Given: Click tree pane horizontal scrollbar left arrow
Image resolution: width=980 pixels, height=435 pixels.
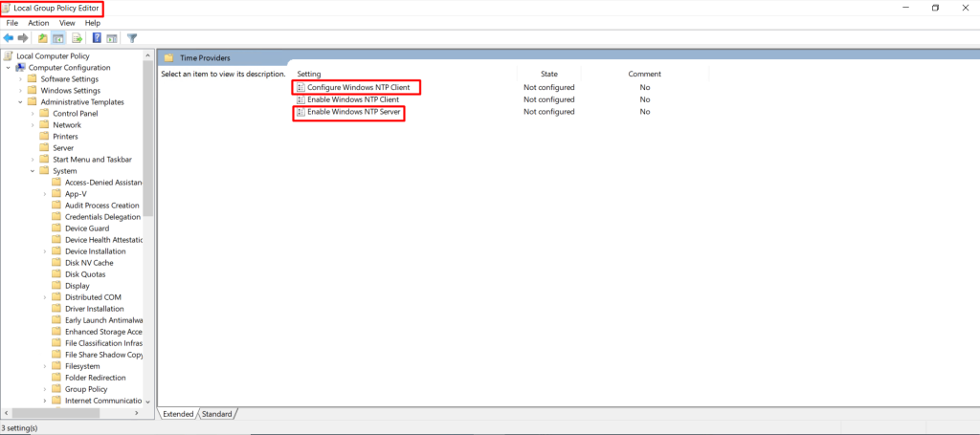Looking at the screenshot, I should [x=7, y=413].
